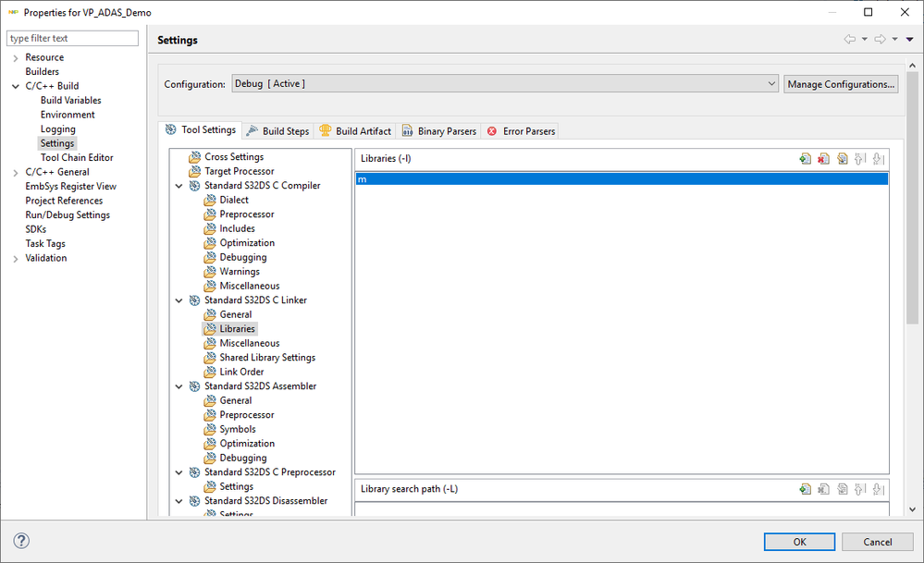Click Manage Configurations button

coord(841,84)
